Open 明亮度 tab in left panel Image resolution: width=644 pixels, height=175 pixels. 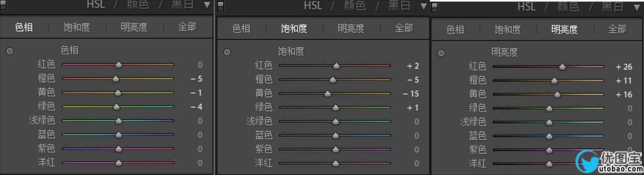134,27
